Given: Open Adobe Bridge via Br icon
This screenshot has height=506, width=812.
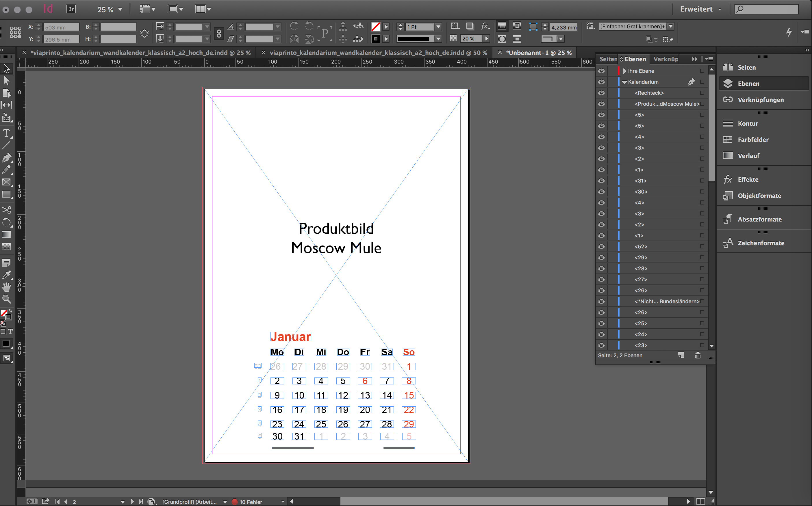Looking at the screenshot, I should [71, 9].
